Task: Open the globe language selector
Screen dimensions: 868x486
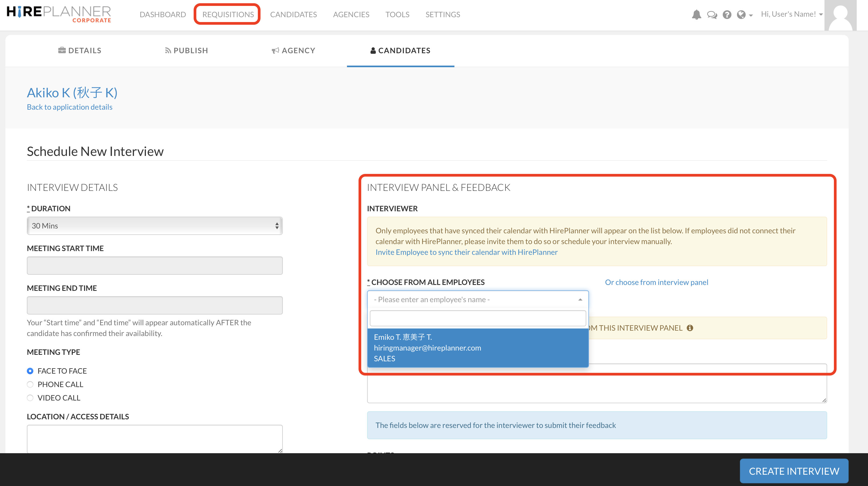Action: (744, 15)
